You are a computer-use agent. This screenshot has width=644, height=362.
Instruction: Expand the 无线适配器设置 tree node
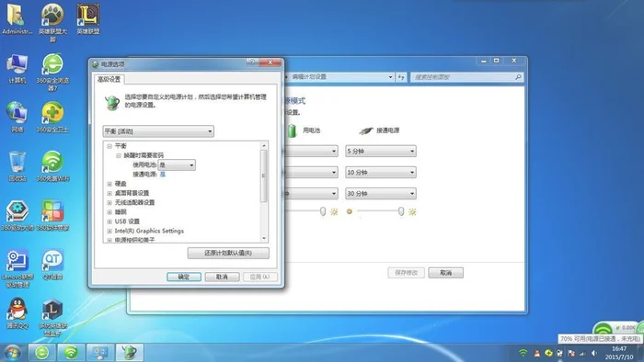tap(109, 202)
